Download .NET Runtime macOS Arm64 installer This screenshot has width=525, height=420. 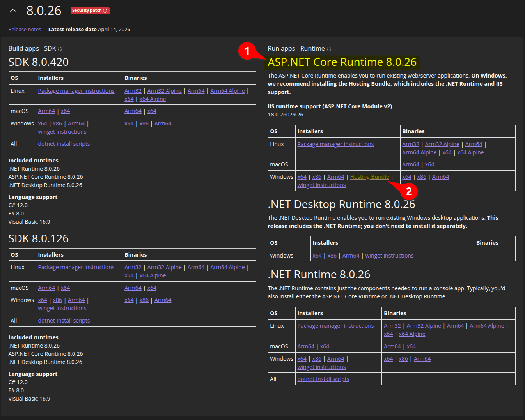pos(306,346)
